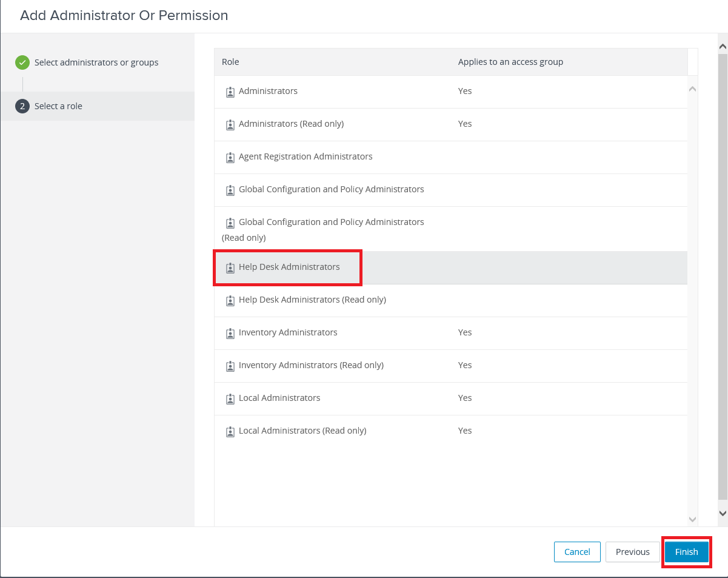This screenshot has width=728, height=578.
Task: Open the Select a role step
Action: click(58, 106)
